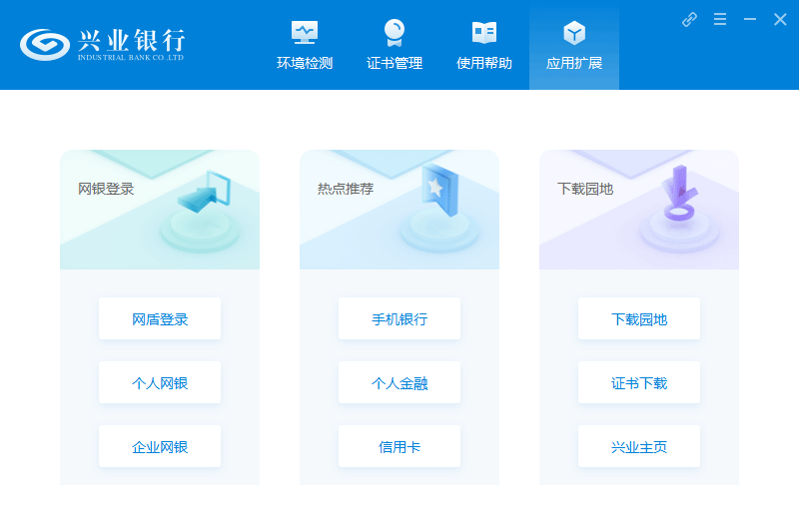Image resolution: width=799 pixels, height=532 pixels.
Task: Minimize the window
Action: coord(750,19)
